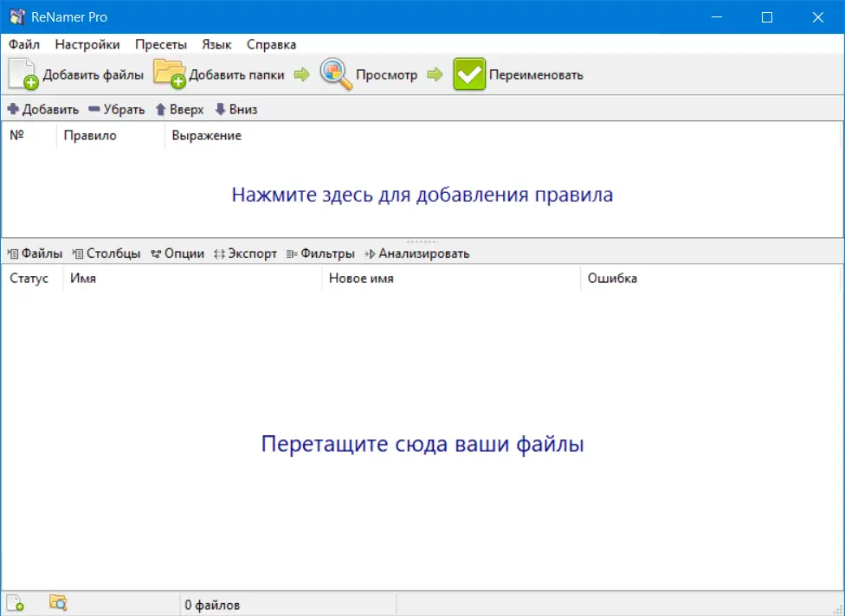The height and width of the screenshot is (616, 845).
Task: Open the Экспорт export dropdown
Action: [x=245, y=253]
